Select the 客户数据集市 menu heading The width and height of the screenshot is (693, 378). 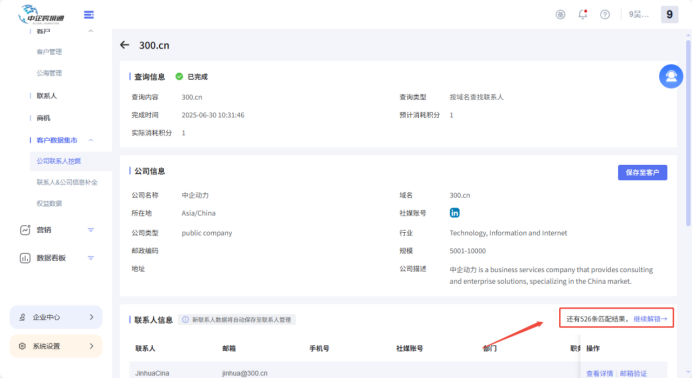(57, 140)
